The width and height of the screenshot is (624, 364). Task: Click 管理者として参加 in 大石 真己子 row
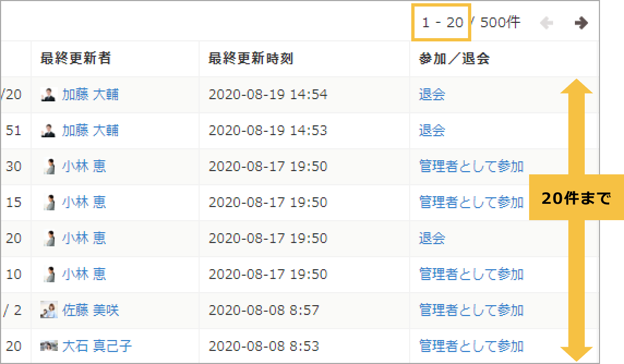(x=471, y=346)
